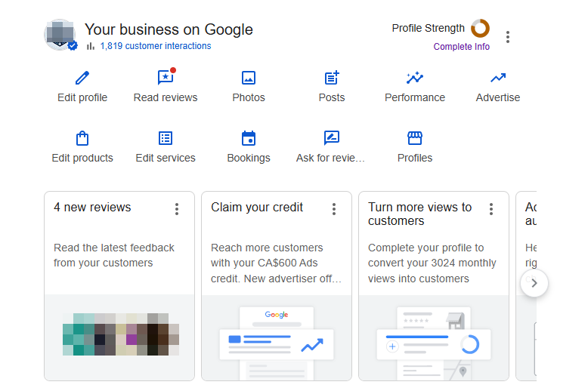Image resolution: width=588 pixels, height=391 pixels.
Task: Open Turn more views to customers title
Action: (x=419, y=214)
